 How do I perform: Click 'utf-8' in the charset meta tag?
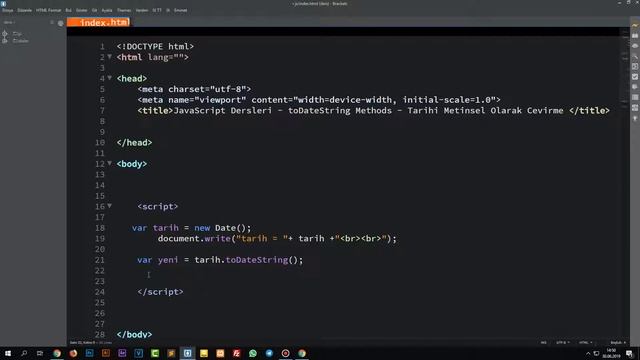click(x=231, y=89)
